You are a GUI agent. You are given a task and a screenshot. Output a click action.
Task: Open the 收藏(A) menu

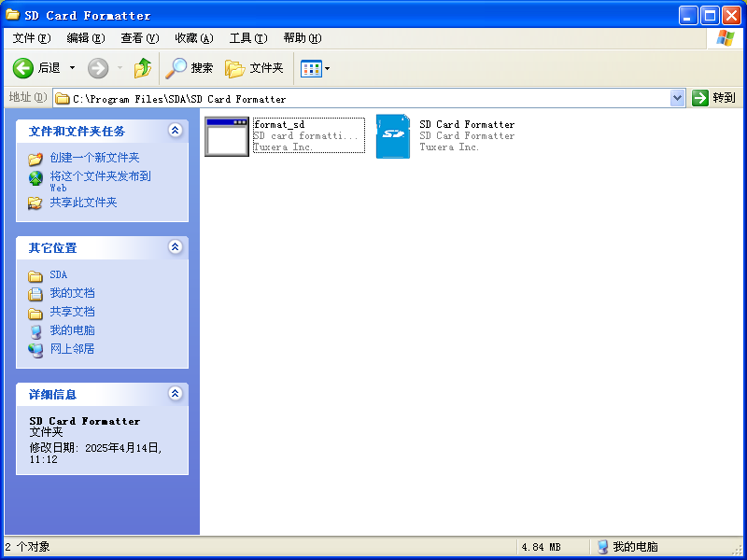tap(194, 38)
